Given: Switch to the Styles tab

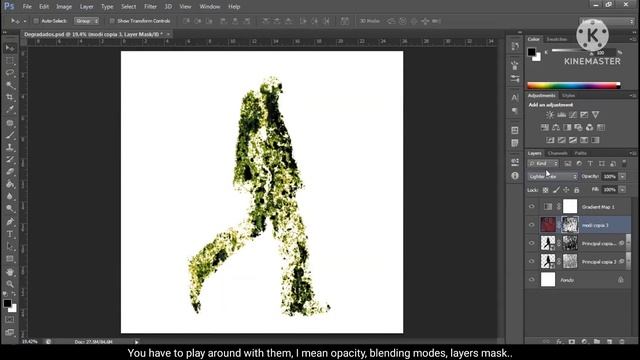Looking at the screenshot, I should point(568,96).
